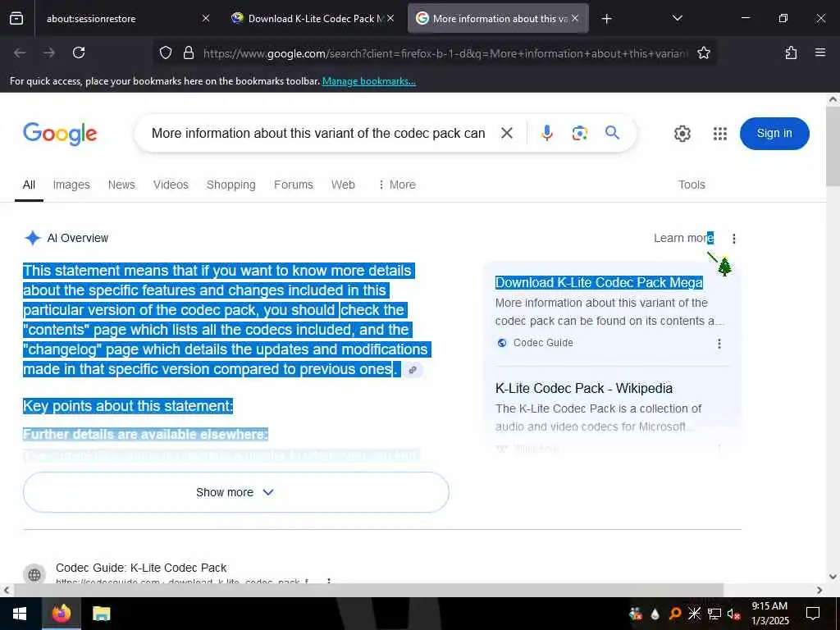The image size is (840, 630).
Task: Reload the current Google page
Action: [x=79, y=52]
